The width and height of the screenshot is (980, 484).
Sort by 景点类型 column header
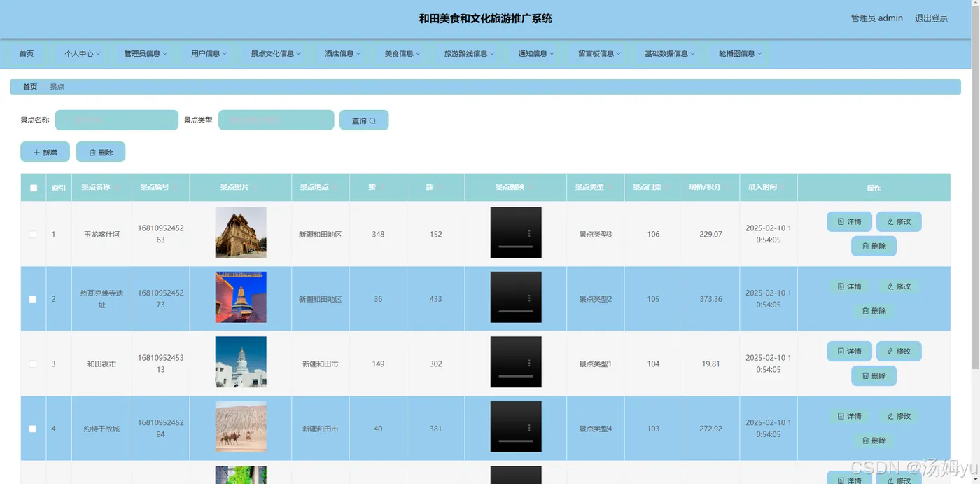[x=595, y=187]
